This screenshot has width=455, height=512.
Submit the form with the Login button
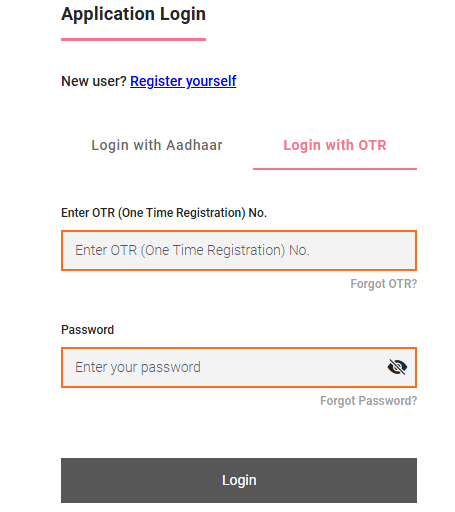click(239, 480)
